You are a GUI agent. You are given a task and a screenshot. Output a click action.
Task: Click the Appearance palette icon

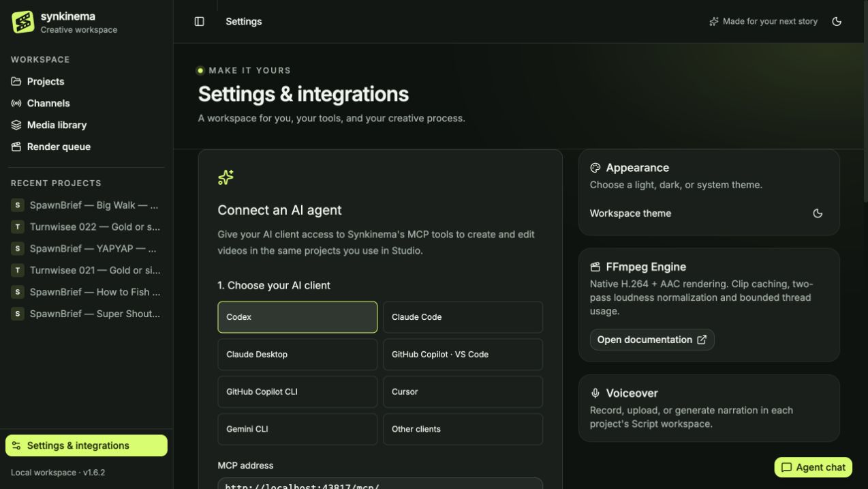[x=595, y=168]
